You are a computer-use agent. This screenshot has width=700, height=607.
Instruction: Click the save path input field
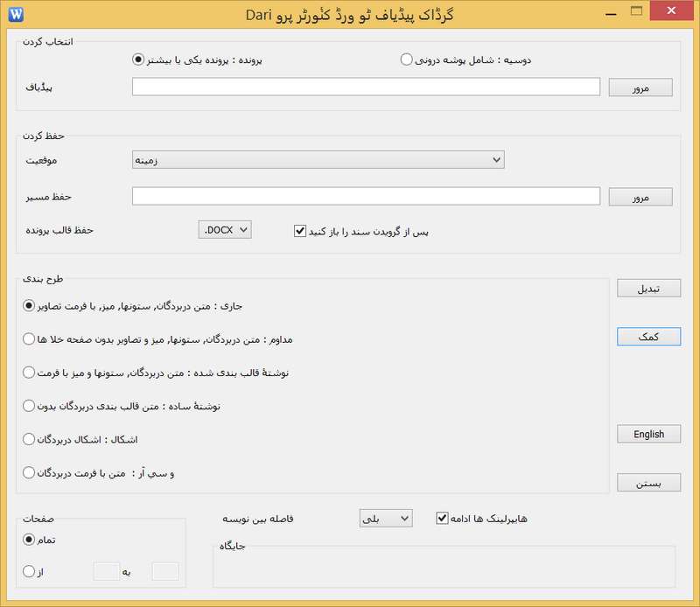(x=366, y=196)
